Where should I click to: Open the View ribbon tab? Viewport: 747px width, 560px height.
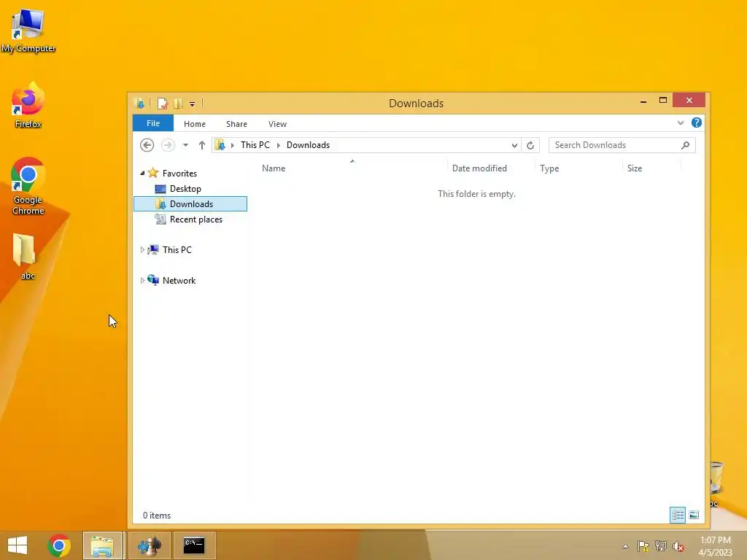277,124
